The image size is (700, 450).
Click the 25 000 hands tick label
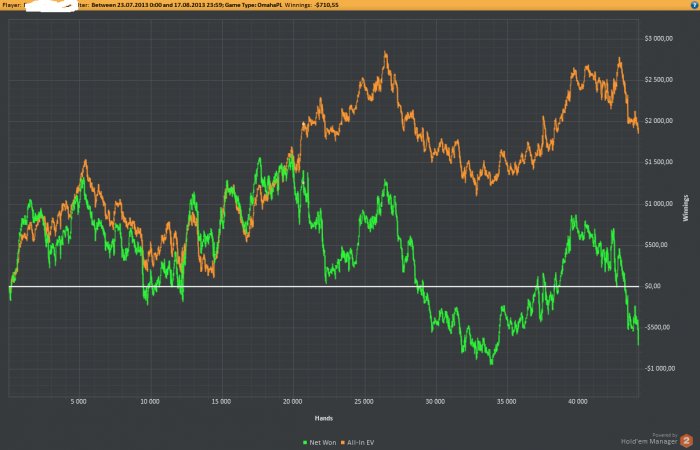[x=364, y=402]
